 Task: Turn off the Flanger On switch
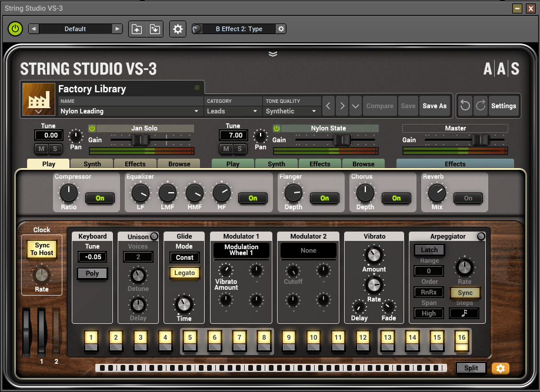(x=325, y=198)
